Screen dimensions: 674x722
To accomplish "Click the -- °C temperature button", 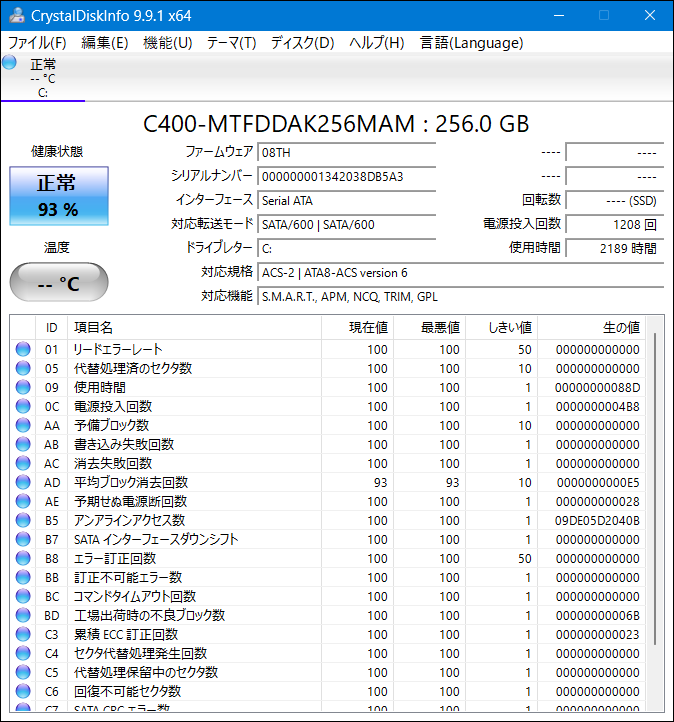I will tap(59, 282).
